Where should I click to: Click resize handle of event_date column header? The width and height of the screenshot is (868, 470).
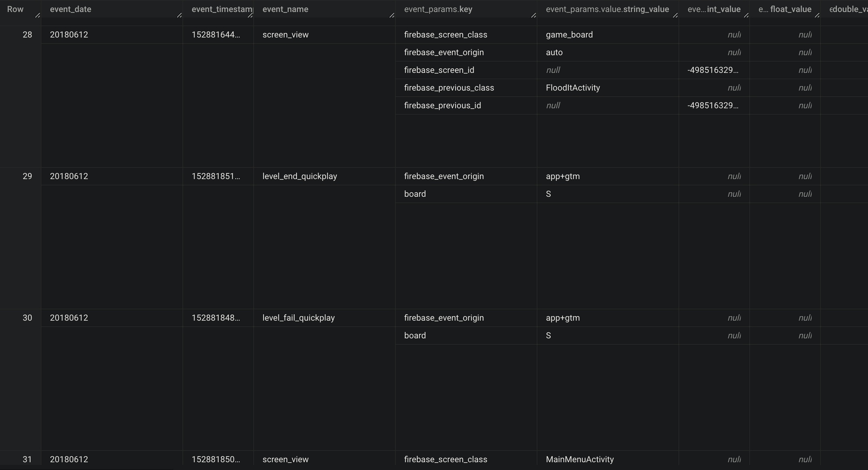[179, 15]
